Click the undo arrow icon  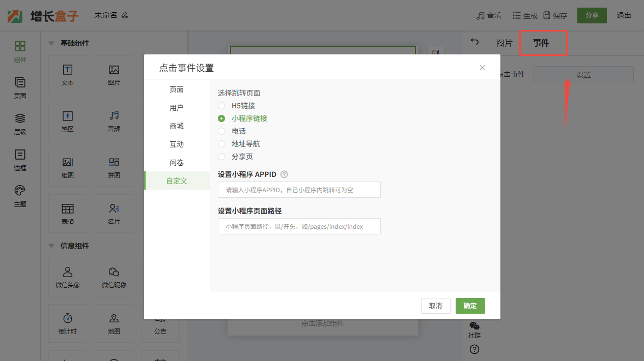coord(474,42)
